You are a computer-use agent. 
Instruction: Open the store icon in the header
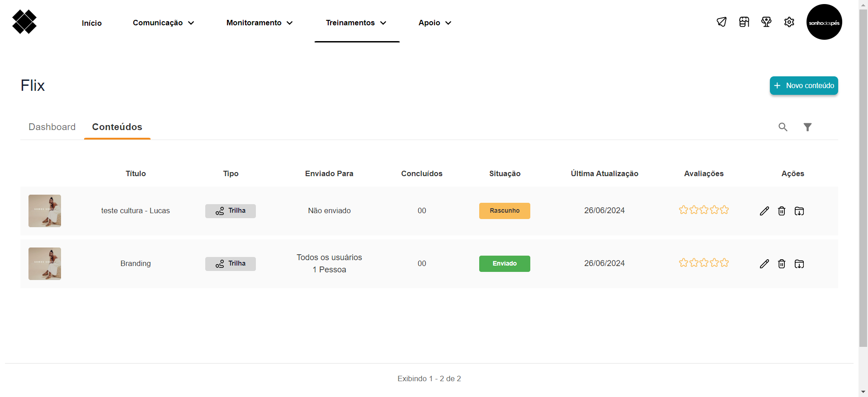744,22
